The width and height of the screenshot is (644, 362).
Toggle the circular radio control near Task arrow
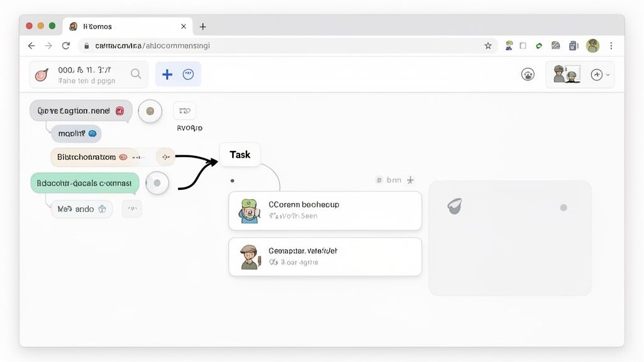pos(157,183)
